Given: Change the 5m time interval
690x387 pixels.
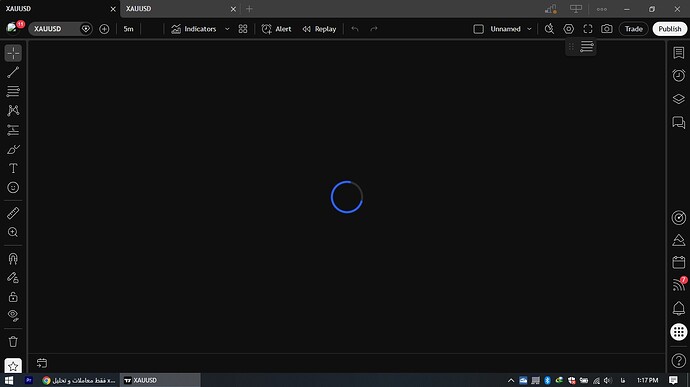Looking at the screenshot, I should pos(128,29).
